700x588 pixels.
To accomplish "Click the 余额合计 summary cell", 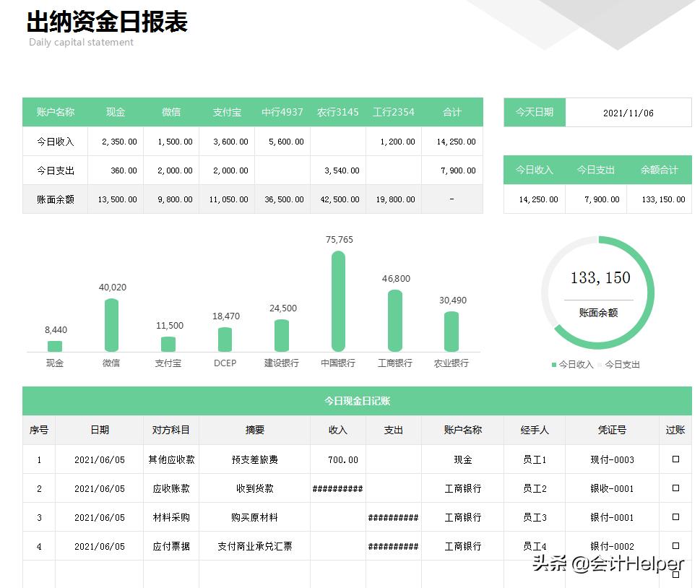I will click(x=658, y=170).
